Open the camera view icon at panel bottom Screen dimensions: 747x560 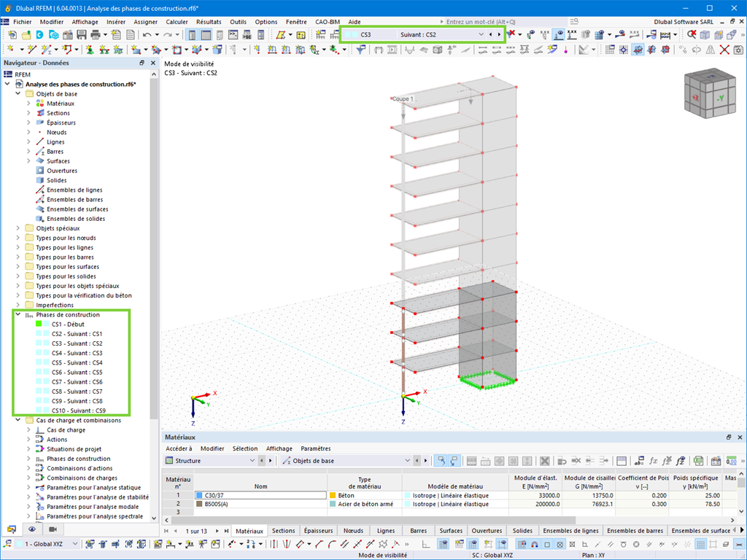53,529
